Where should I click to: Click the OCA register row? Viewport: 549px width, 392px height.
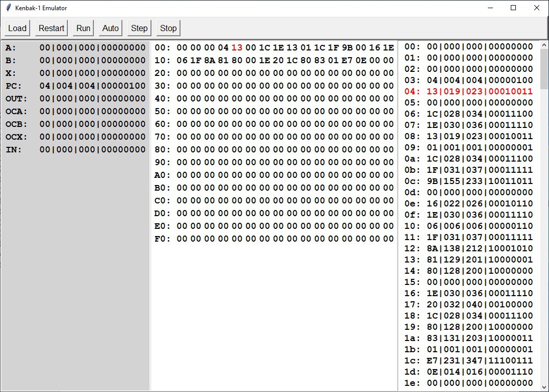click(75, 111)
